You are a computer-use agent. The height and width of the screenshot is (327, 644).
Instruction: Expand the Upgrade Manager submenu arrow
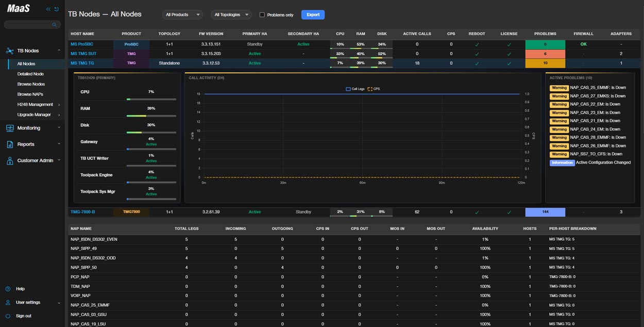pos(59,115)
